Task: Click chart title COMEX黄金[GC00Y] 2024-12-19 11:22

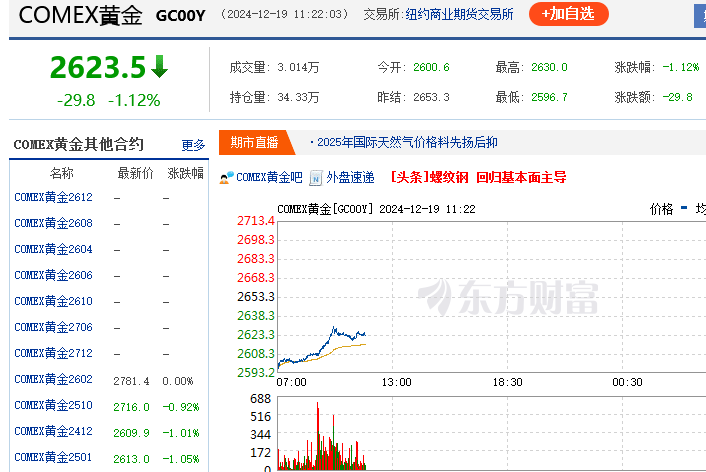Action: coord(376,209)
